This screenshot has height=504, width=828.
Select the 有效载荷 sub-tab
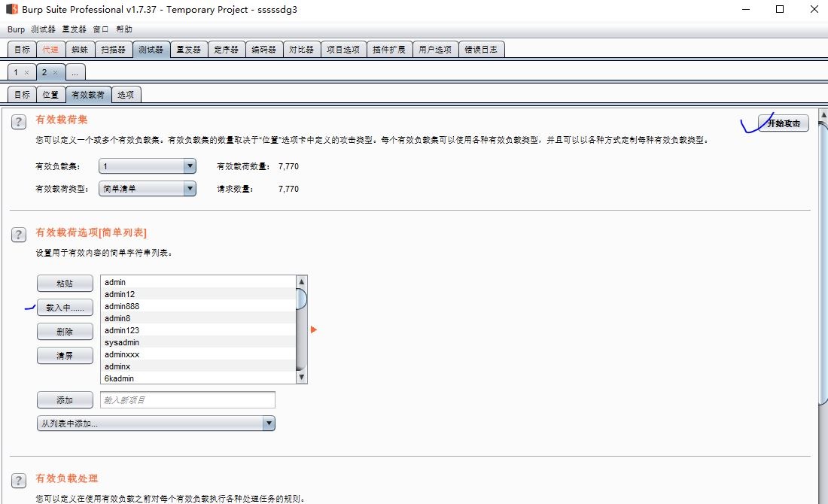click(88, 95)
